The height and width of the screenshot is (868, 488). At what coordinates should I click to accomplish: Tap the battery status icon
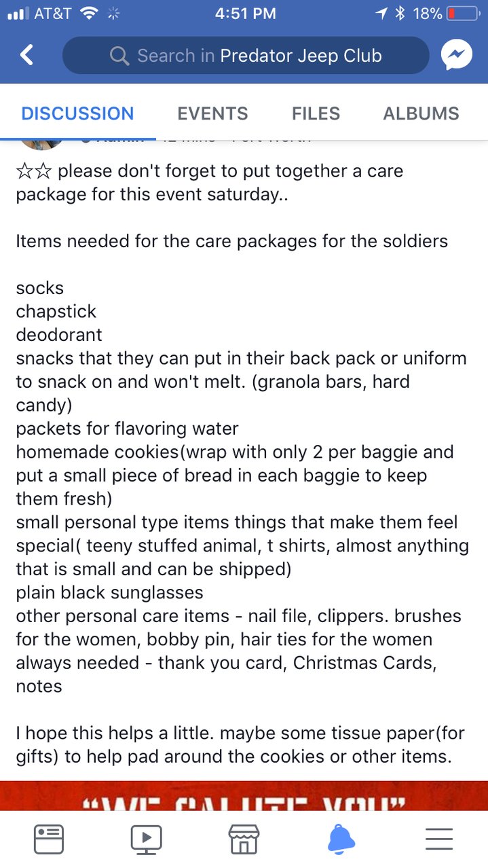(462, 13)
